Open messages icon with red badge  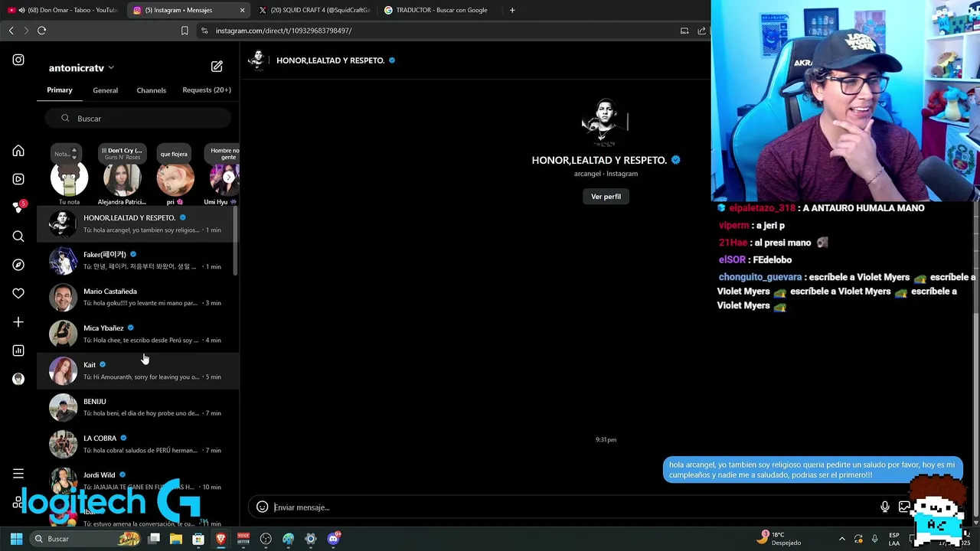coord(18,207)
